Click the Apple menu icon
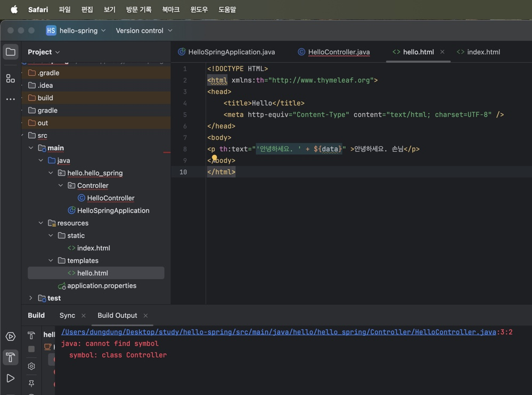 pyautogui.click(x=14, y=10)
